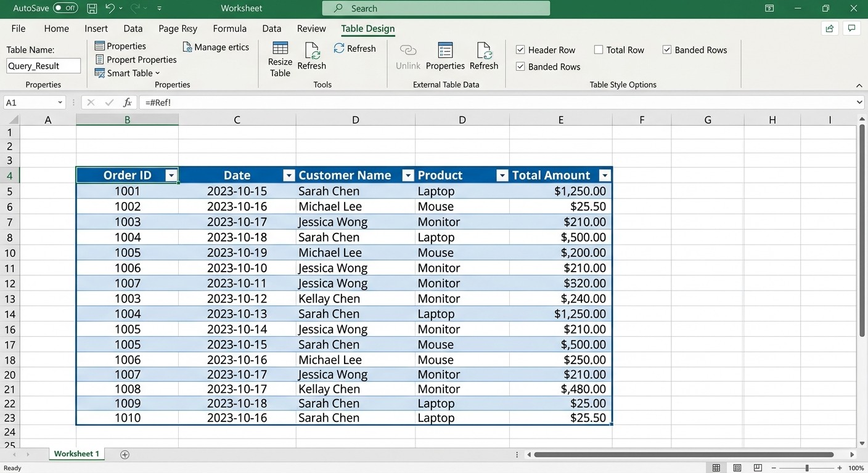Open Customize Quick Access Toolbar dropdown
868x473 pixels.
pos(160,9)
